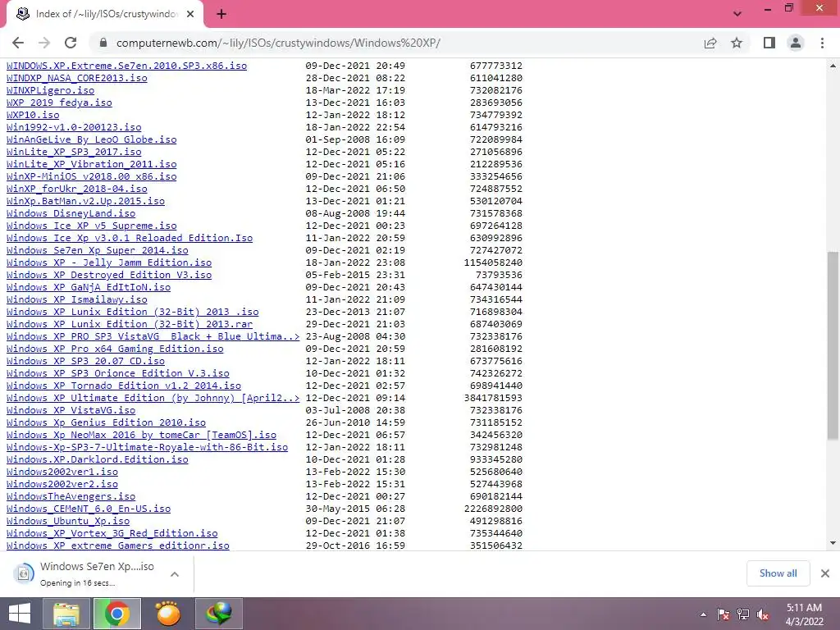The image size is (840, 630).
Task: View site security lock info
Action: [103, 43]
